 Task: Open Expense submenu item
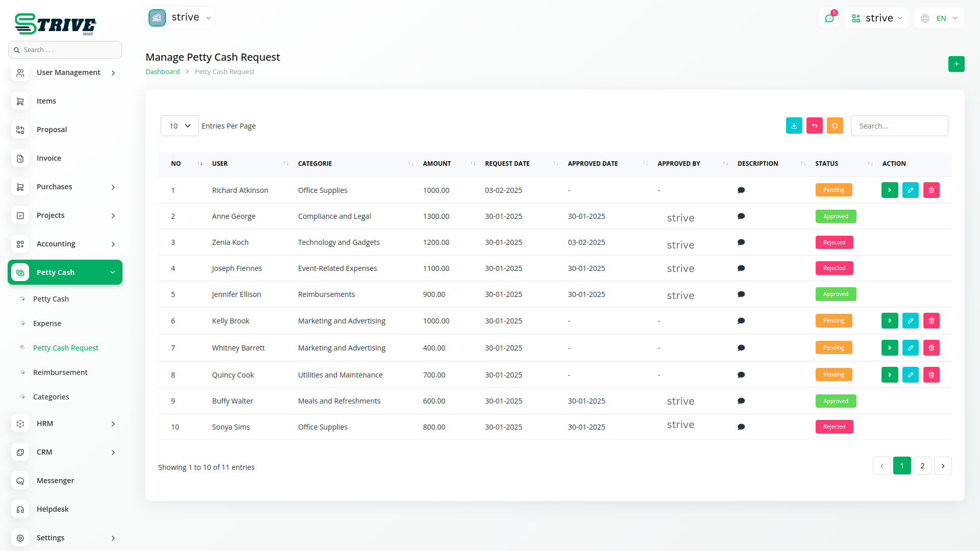47,323
